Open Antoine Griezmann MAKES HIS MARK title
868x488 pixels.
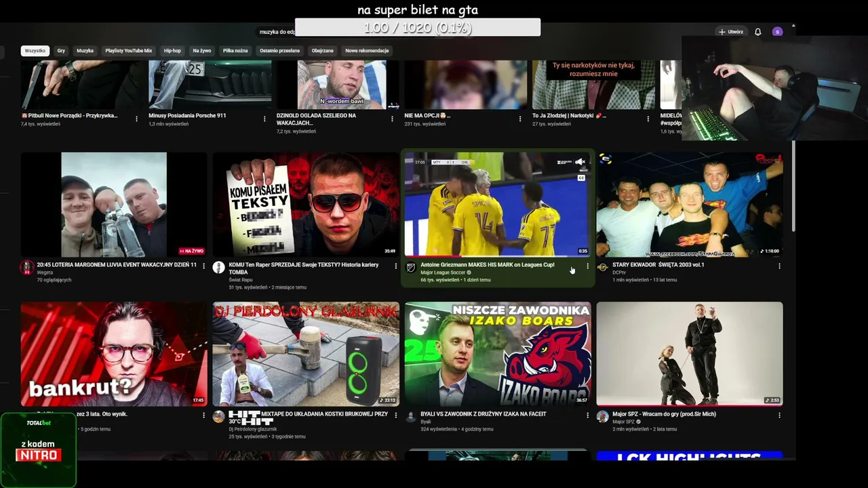[x=488, y=265]
